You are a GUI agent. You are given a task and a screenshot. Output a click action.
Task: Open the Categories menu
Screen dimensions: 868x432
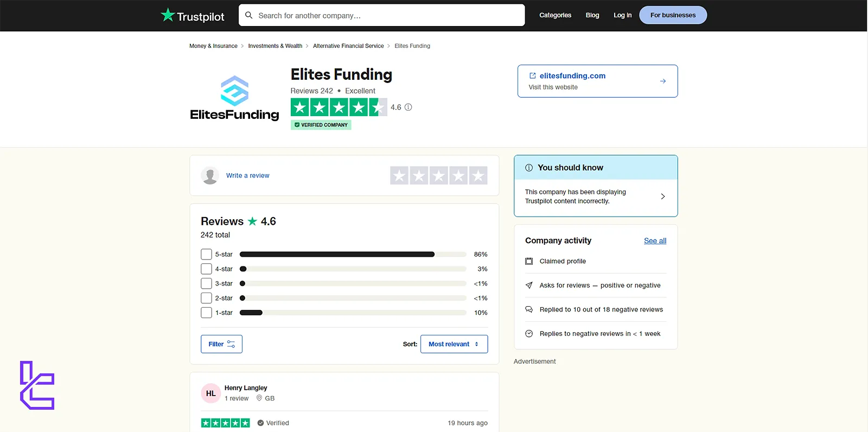(x=555, y=15)
